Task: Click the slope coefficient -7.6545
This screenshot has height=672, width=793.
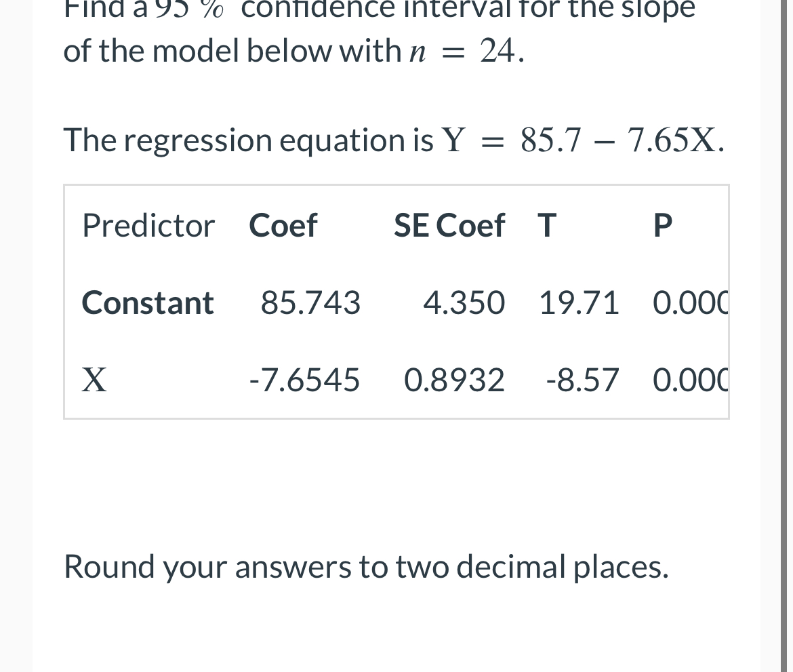Action: pyautogui.click(x=304, y=380)
